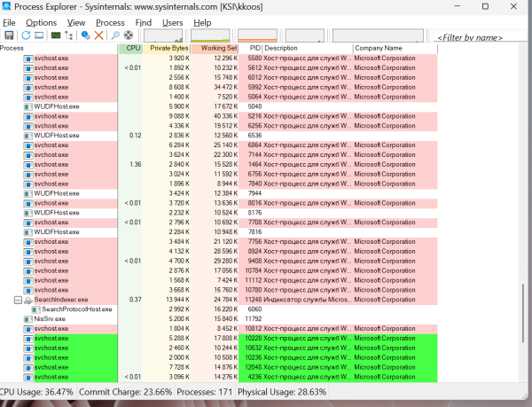Screen dimensions: 532x407
Task: Click the SearchIndexer.exe magnifier icon
Action: click(28, 300)
